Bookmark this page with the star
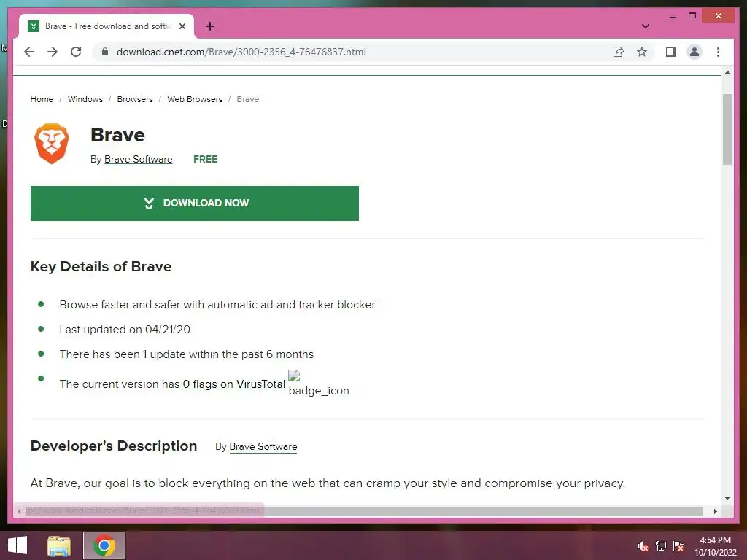This screenshot has height=560, width=747. 642,52
